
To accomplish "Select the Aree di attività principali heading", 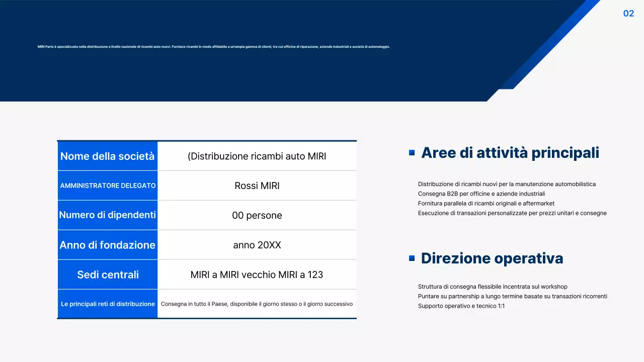I will tap(510, 152).
